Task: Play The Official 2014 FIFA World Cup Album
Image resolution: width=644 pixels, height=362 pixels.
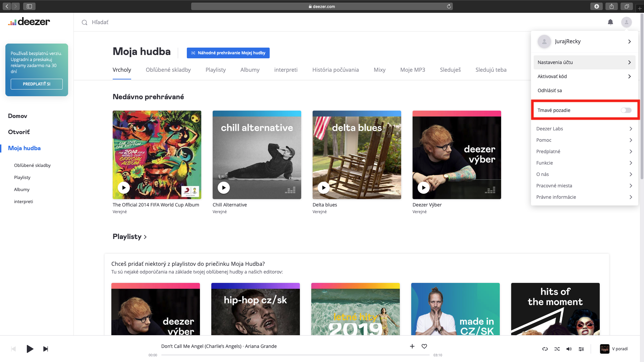Action: 124,188
